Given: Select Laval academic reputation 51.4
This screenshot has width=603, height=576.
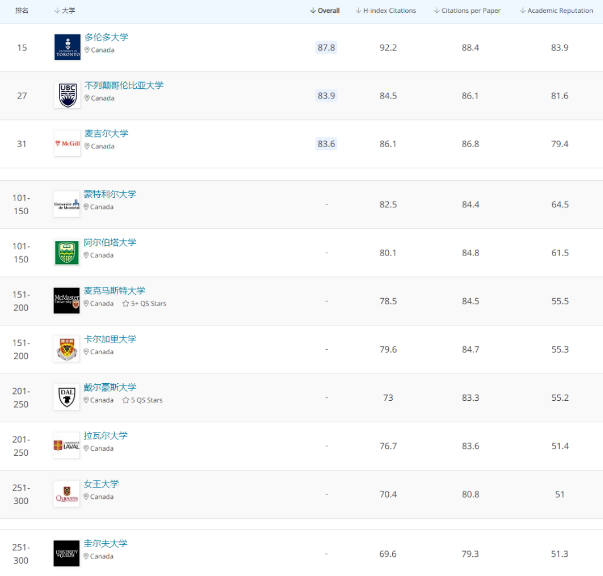Looking at the screenshot, I should tap(560, 446).
